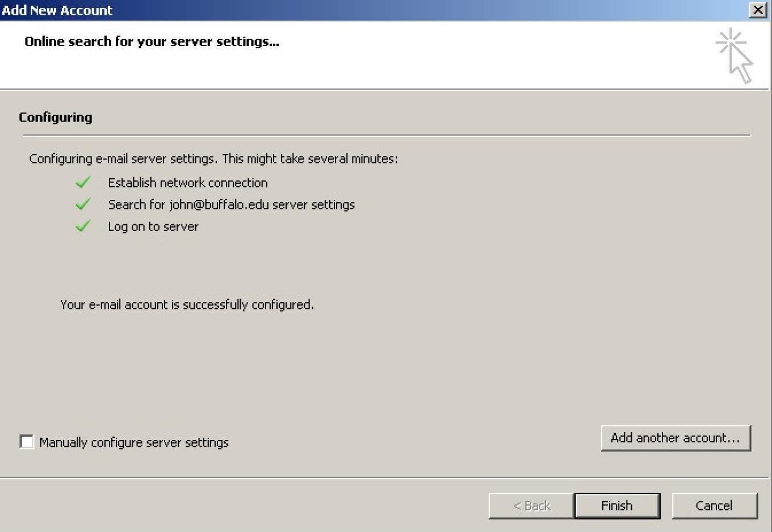Viewport: 772px width, 532px height.
Task: Click the successfully configured message
Action: point(187,305)
